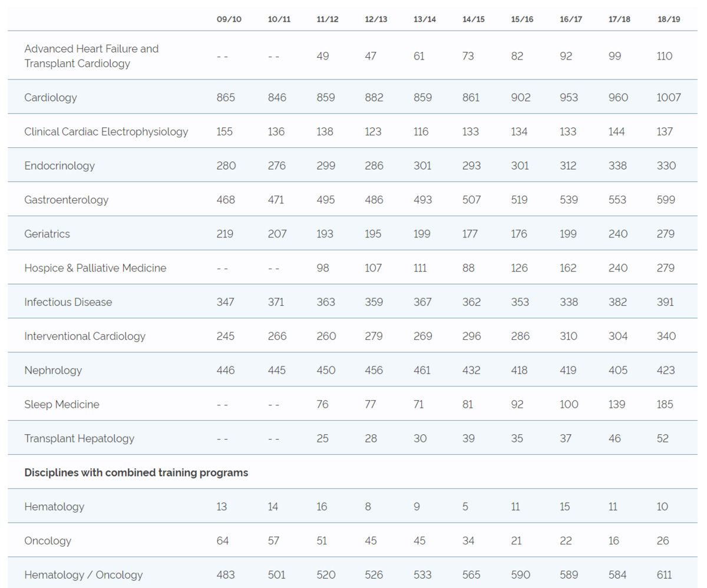Click the Cardiology row label
This screenshot has height=588, width=707.
51,97
